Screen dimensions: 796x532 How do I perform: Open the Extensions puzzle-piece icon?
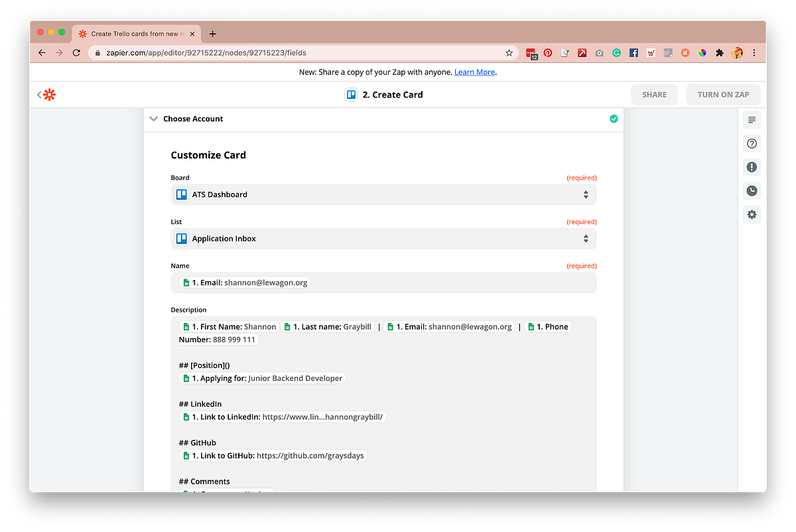(x=719, y=53)
